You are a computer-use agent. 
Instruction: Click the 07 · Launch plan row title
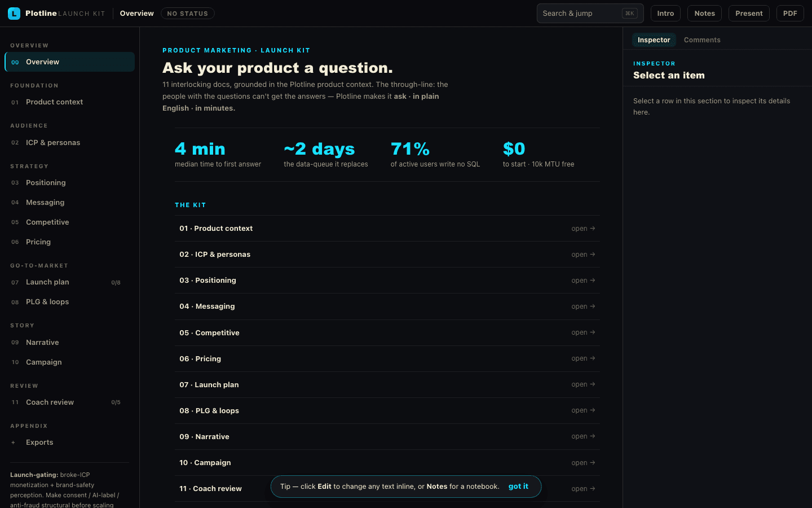point(209,385)
